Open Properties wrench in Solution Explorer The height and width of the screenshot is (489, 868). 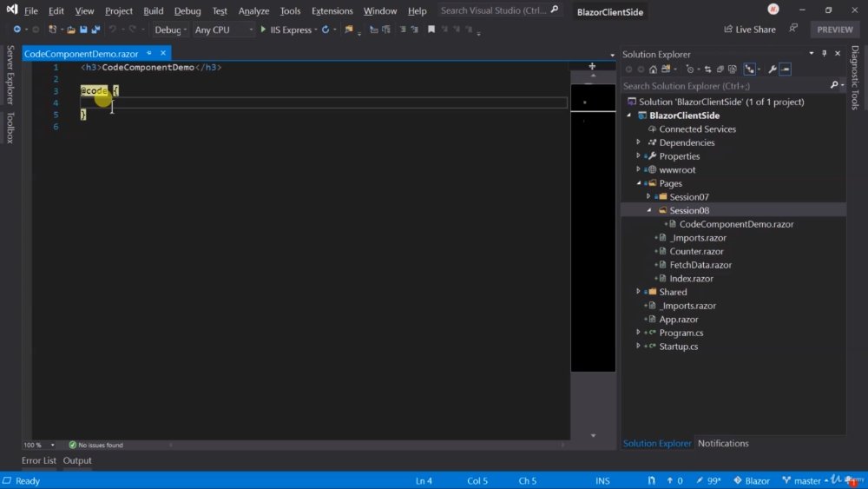(x=773, y=69)
